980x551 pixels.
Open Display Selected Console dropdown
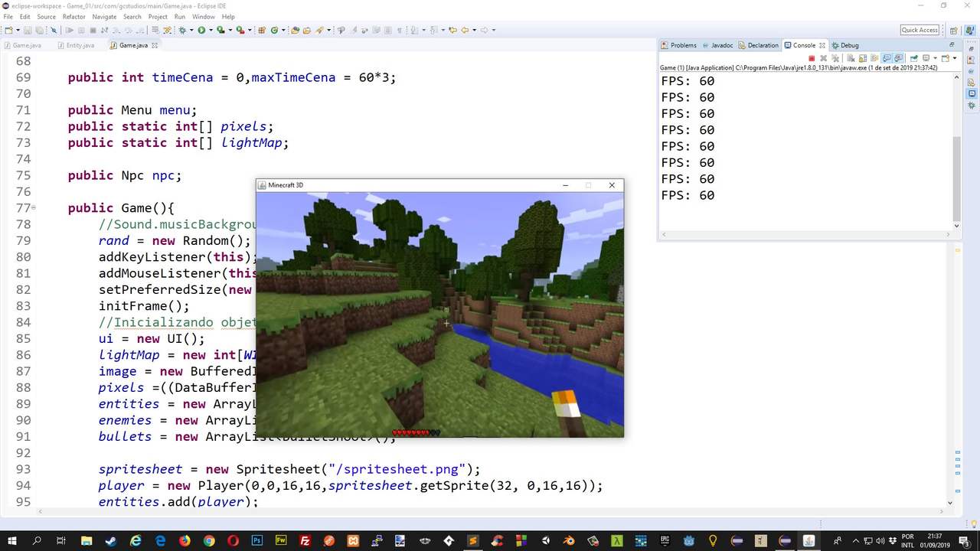point(935,58)
